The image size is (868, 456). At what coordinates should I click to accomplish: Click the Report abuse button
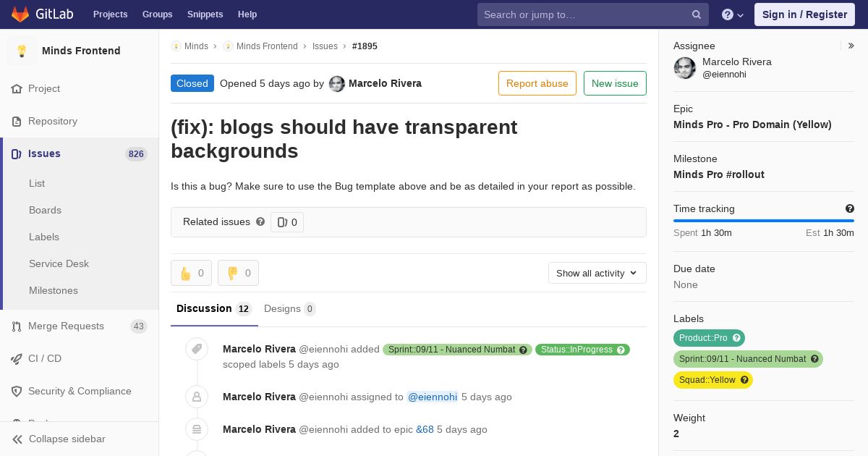click(537, 83)
